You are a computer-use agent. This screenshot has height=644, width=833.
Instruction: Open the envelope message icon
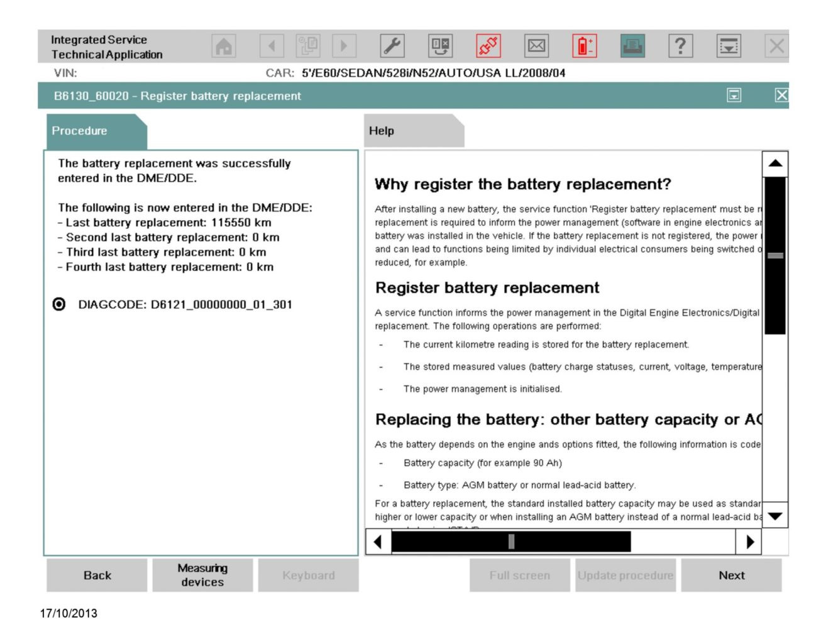click(x=536, y=46)
